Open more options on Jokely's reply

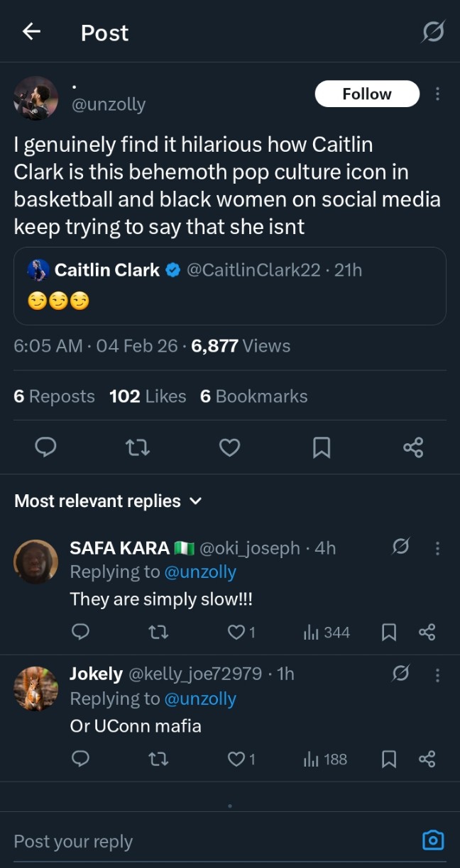tap(437, 674)
